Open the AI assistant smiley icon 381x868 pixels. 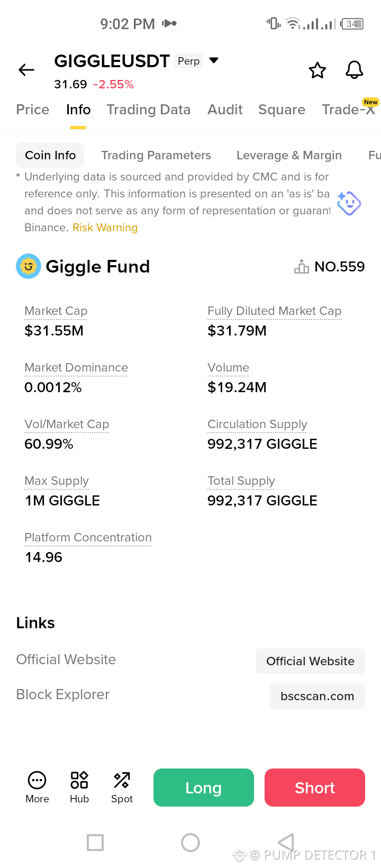[x=349, y=203]
